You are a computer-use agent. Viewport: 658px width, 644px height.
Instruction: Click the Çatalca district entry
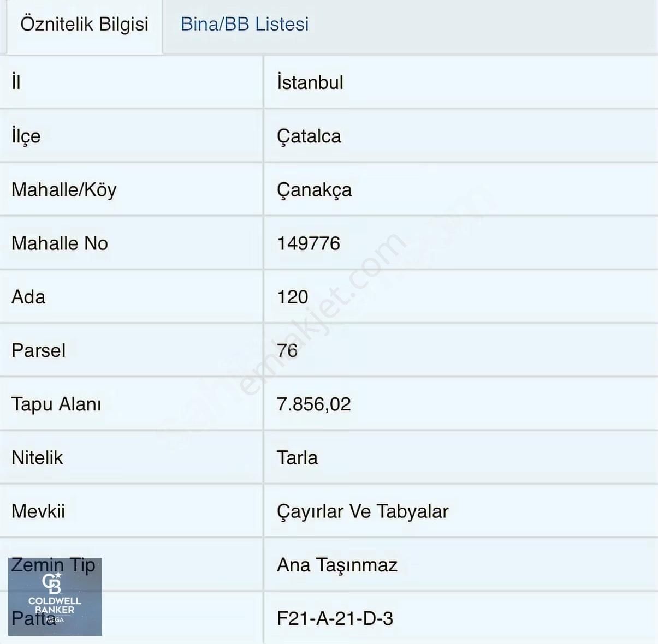pos(309,136)
